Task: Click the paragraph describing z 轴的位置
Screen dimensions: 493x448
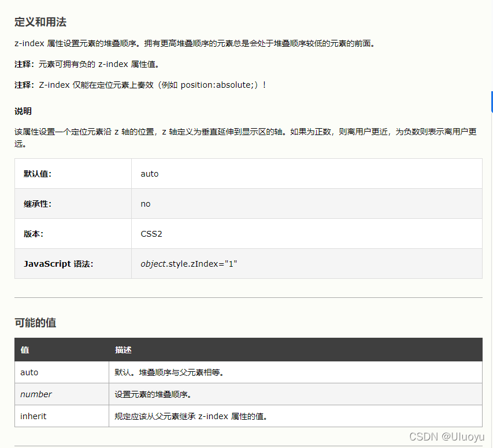Action: coord(246,137)
